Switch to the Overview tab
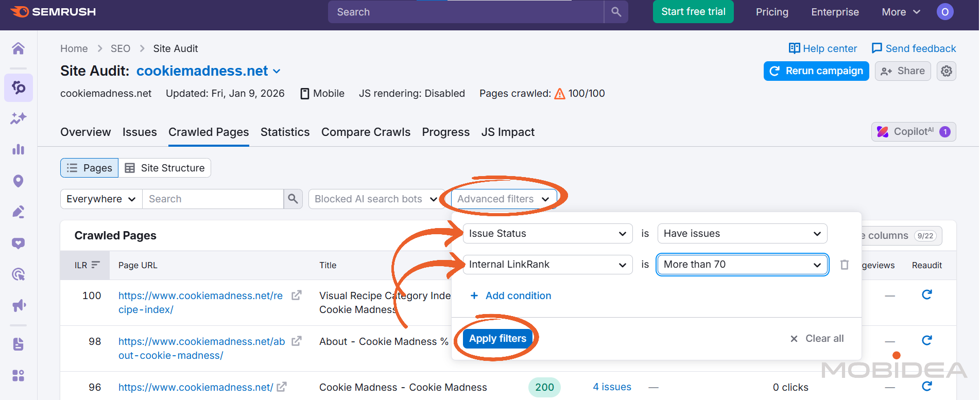Screen dimensions: 980x400 85,132
